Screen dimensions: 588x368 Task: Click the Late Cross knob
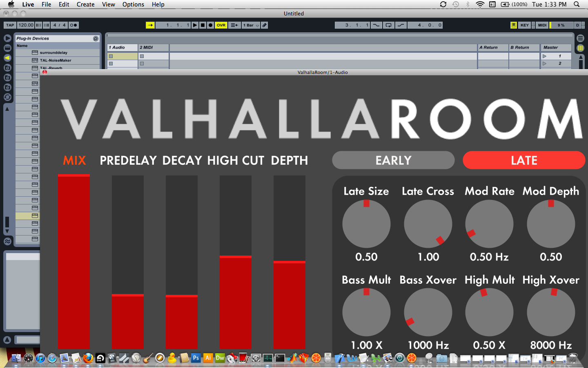[x=428, y=224]
